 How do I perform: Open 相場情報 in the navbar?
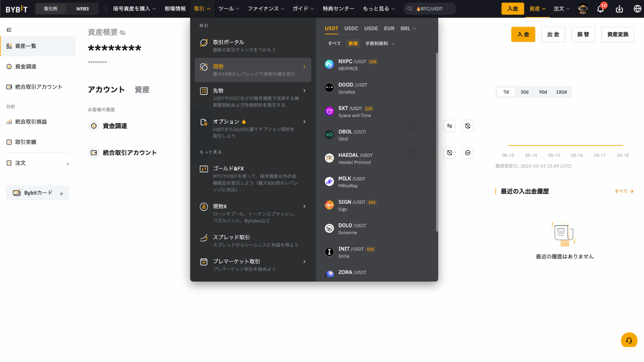[x=175, y=9]
